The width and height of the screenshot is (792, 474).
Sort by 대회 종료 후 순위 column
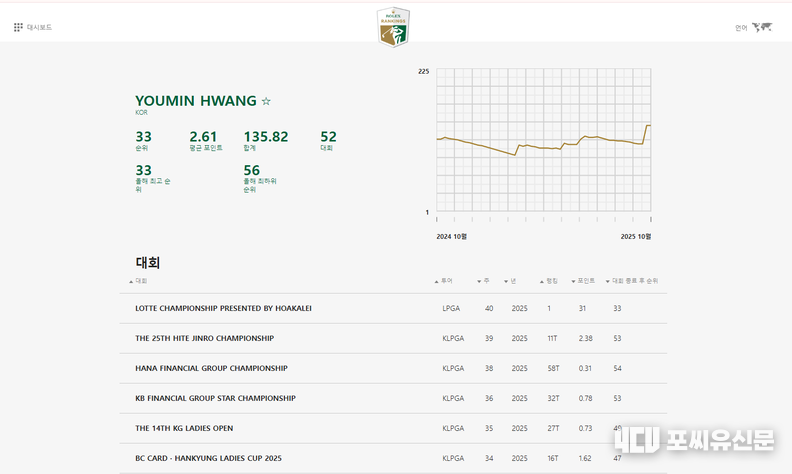click(x=634, y=281)
